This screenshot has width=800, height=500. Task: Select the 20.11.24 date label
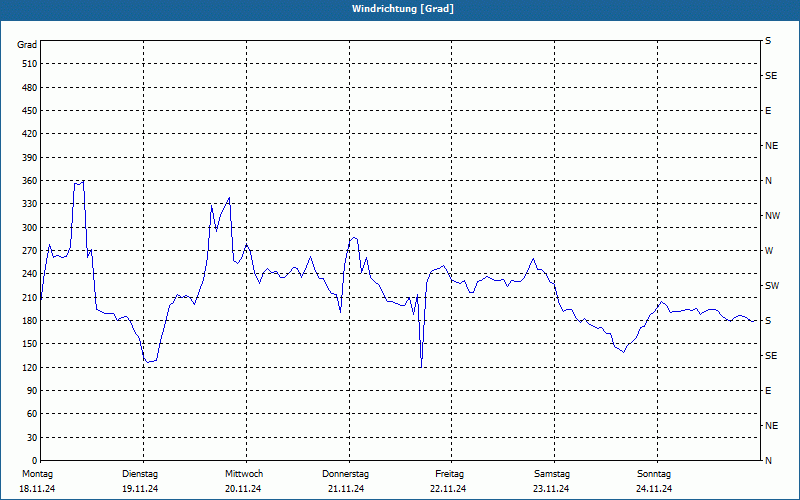[x=243, y=489]
